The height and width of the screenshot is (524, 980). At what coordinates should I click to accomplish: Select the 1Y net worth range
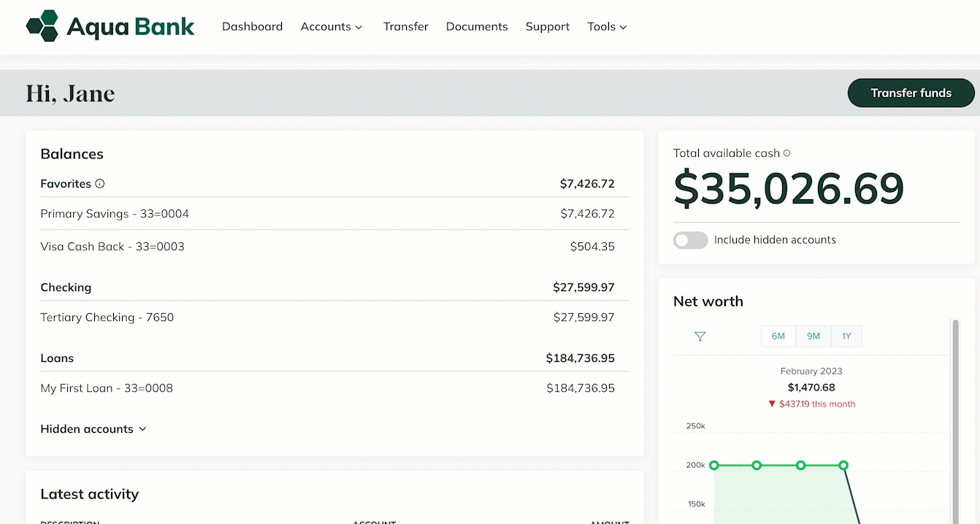pyautogui.click(x=846, y=336)
